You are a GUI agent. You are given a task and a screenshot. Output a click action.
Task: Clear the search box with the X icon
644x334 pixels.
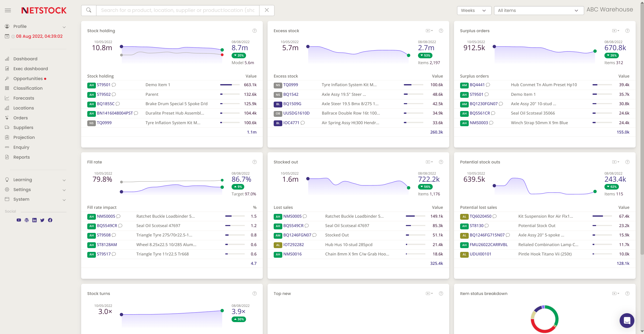pyautogui.click(x=266, y=10)
